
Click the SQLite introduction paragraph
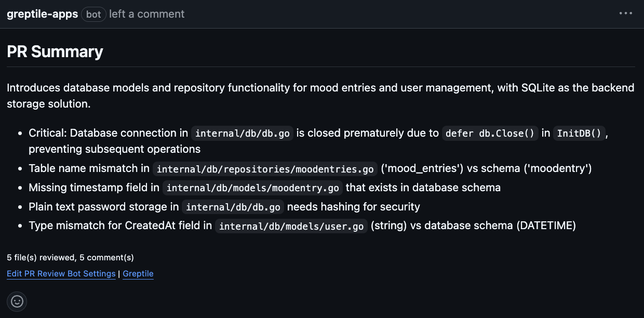[320, 96]
